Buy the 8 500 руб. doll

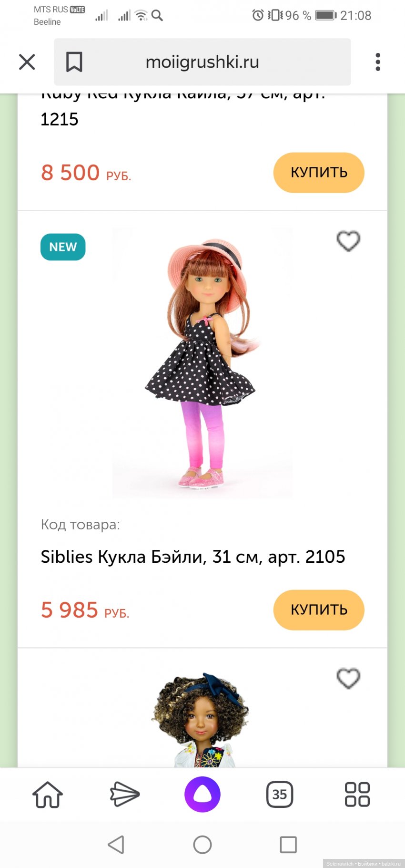319,173
